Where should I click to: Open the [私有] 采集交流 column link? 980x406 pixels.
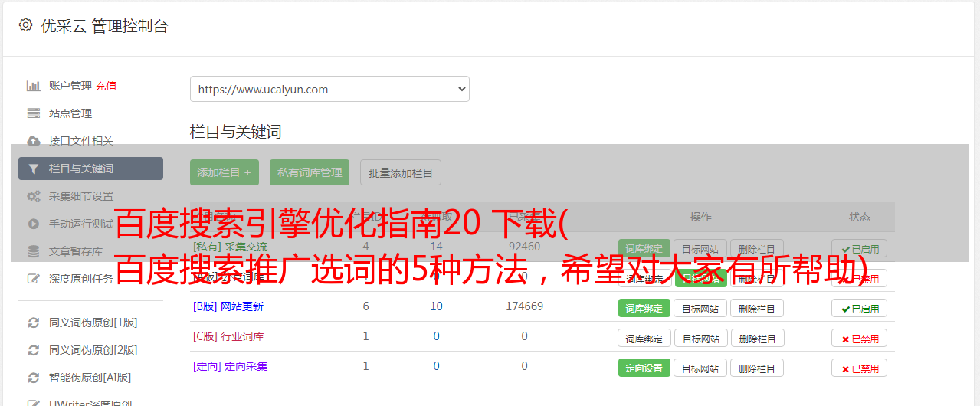pos(230,247)
